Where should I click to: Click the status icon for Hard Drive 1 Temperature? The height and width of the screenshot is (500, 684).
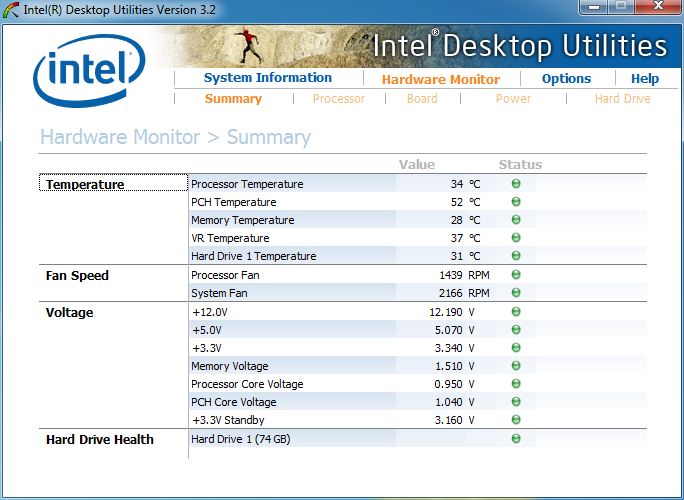pos(516,255)
